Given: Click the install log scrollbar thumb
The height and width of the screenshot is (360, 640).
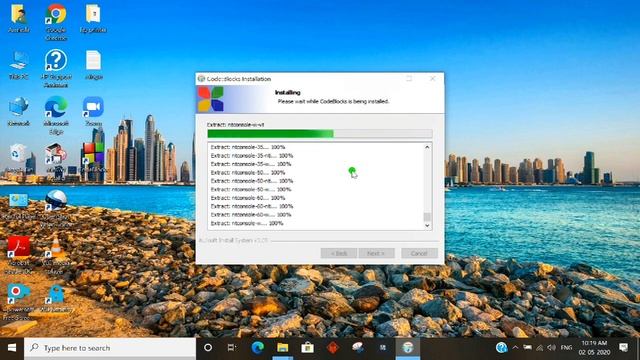Looking at the screenshot, I should click(x=427, y=217).
